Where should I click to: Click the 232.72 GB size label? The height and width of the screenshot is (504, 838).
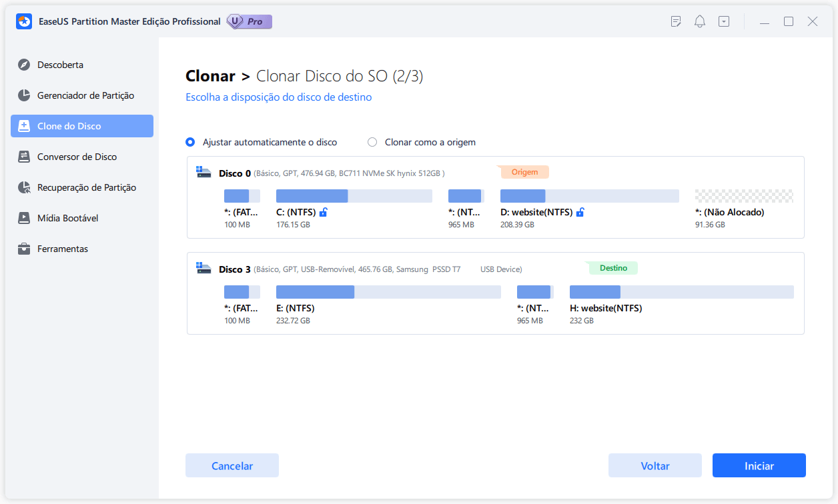[293, 321]
